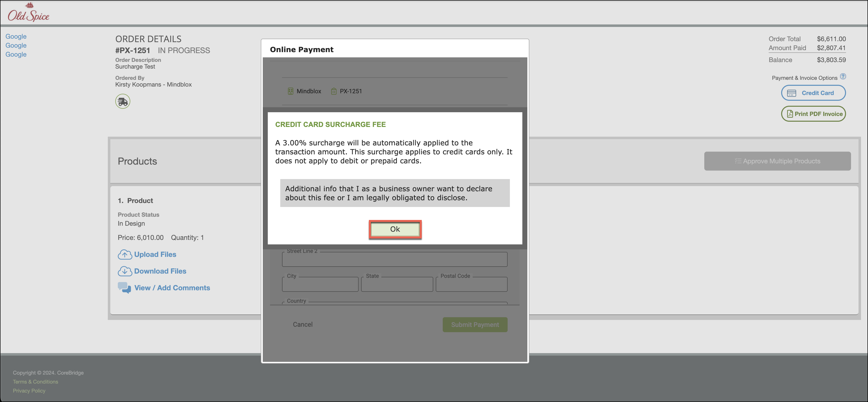
Task: Click the help question mark icon
Action: [843, 76]
